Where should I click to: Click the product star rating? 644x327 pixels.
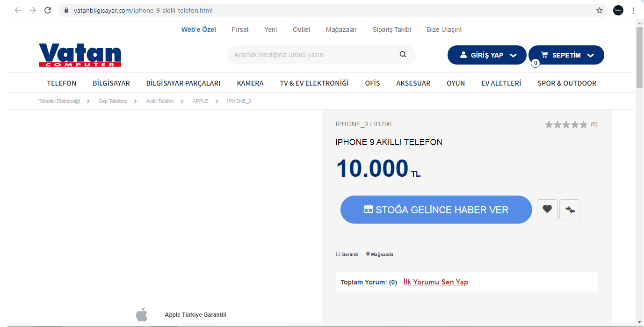click(566, 124)
